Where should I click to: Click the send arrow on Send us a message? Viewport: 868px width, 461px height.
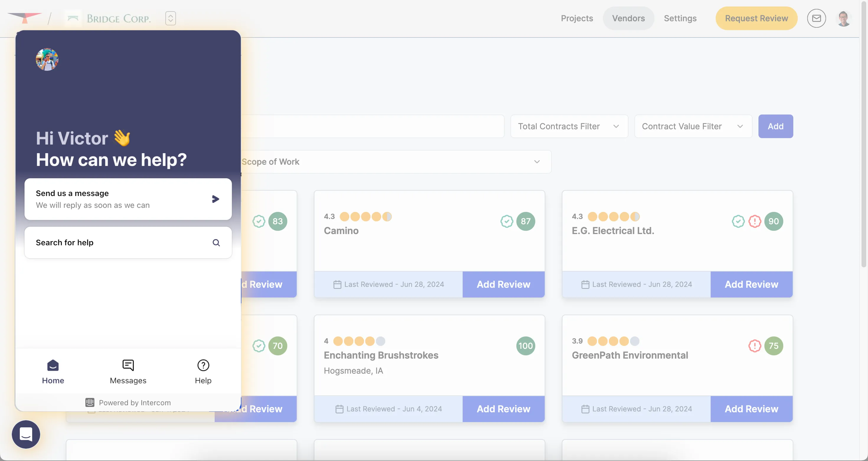[215, 199]
